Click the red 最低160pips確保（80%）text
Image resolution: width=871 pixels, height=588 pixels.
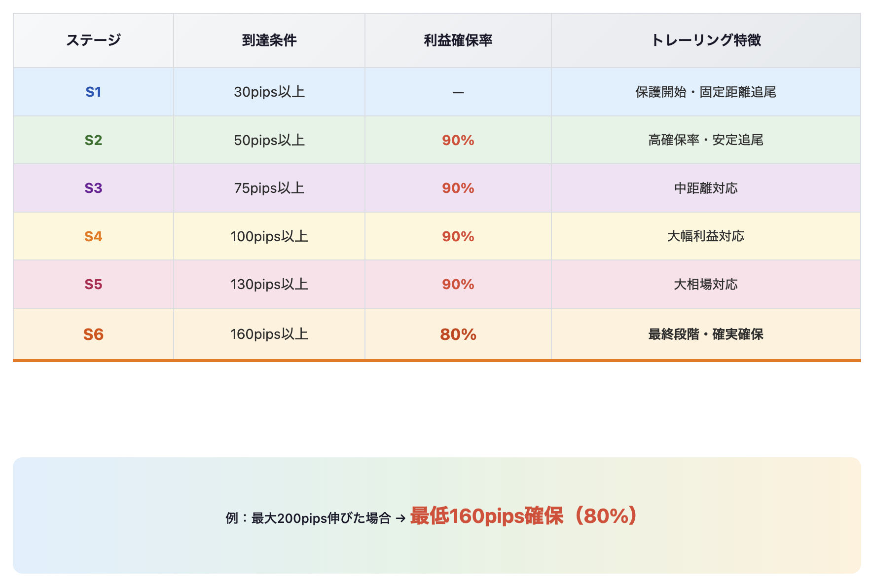pos(524,516)
